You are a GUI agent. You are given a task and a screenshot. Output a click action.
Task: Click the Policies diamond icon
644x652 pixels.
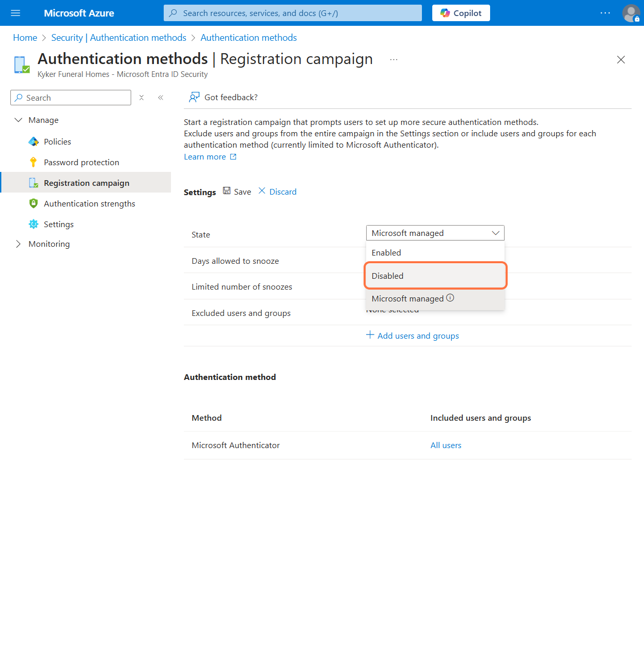coord(34,141)
